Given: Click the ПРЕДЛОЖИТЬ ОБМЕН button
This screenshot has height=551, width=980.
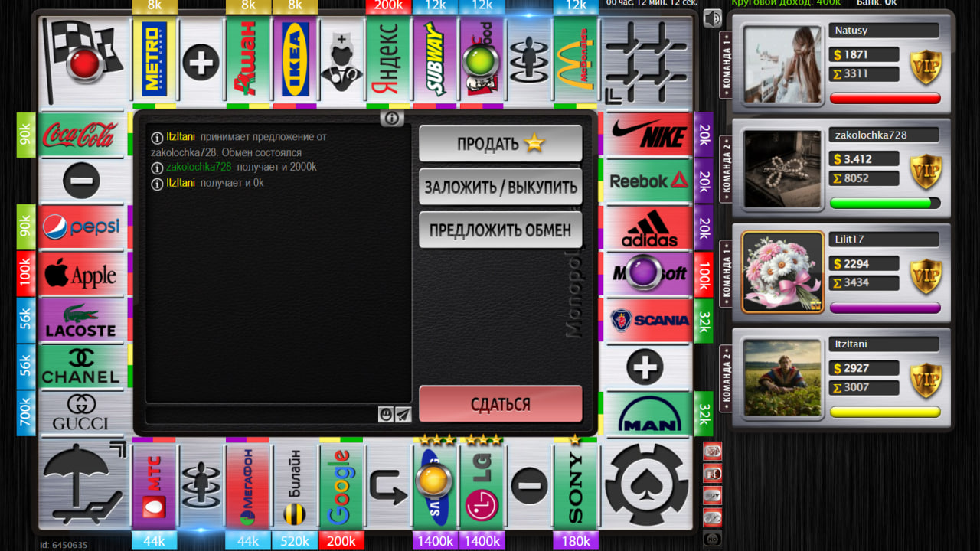Looking at the screenshot, I should 501,230.
